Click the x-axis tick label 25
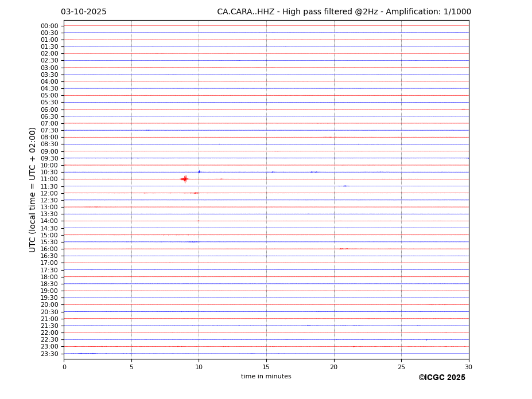 pyautogui.click(x=401, y=367)
